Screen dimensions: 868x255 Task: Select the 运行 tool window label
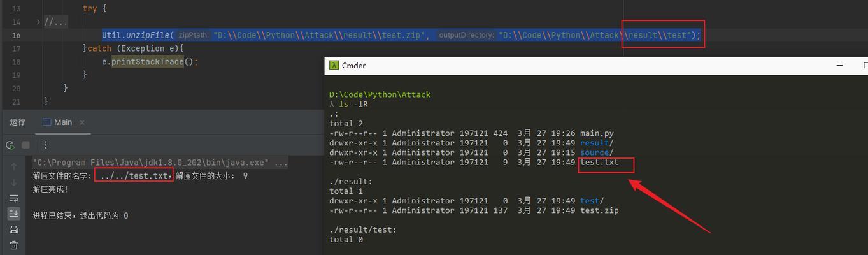(x=18, y=122)
